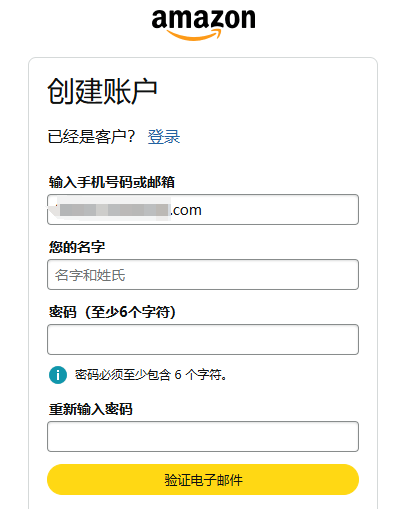Open the 登录 sign-in link
This screenshot has height=509, width=420.
click(164, 137)
